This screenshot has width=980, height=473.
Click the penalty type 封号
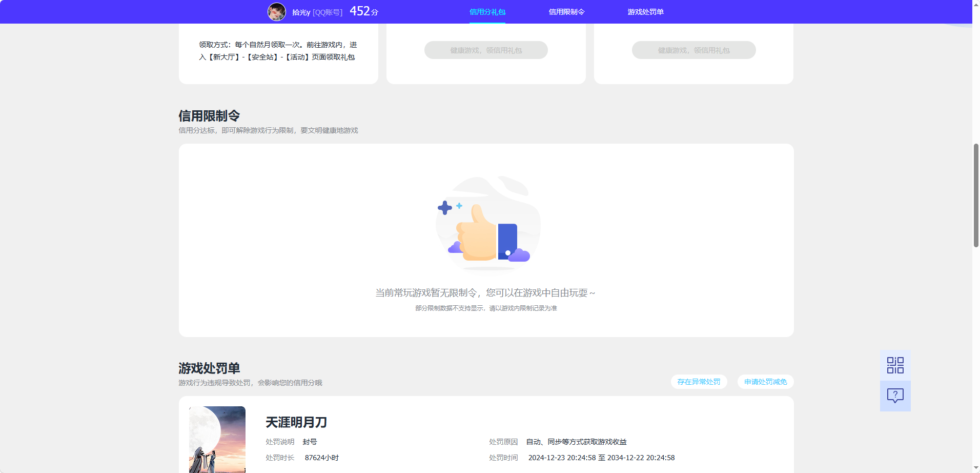[310, 442]
